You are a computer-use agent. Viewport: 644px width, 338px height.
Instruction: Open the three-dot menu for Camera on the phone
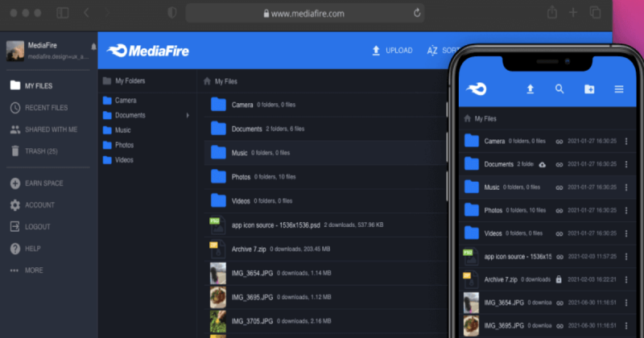click(x=626, y=142)
